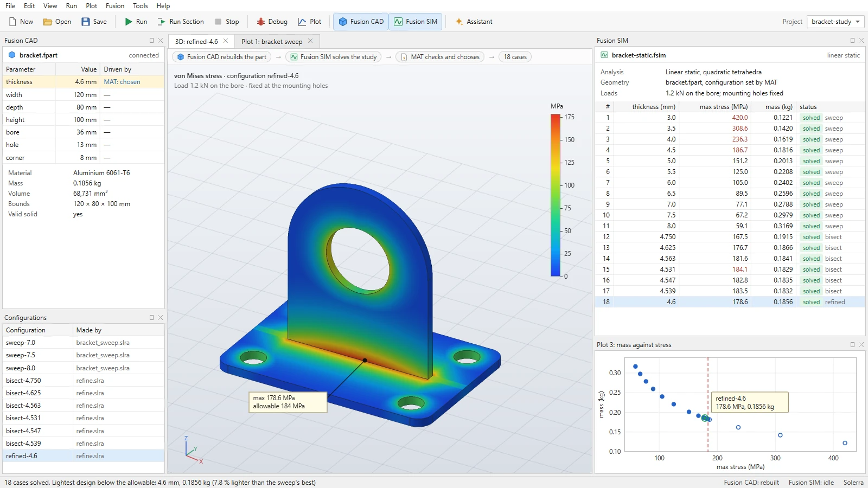The height and width of the screenshot is (488, 868).
Task: Open the File menu
Action: pos(10,6)
